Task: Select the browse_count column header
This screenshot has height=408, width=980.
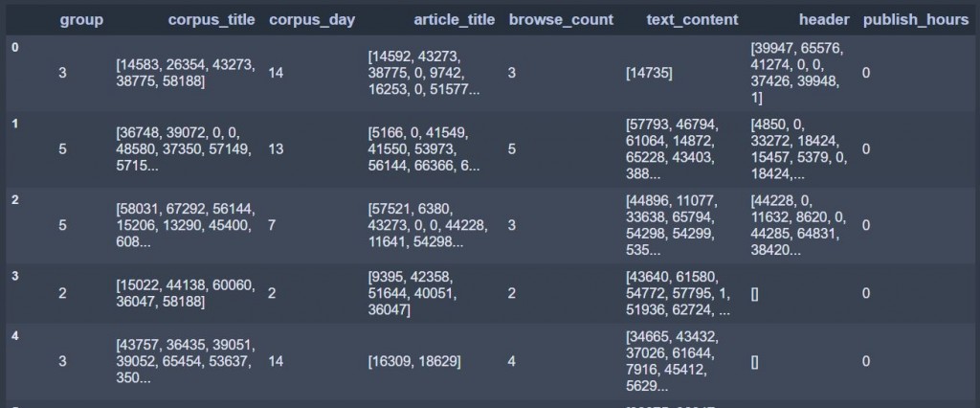Action: coord(561,20)
